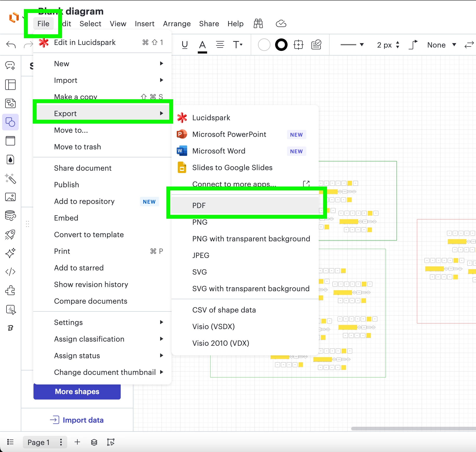Expand the Settings submenu
This screenshot has height=452, width=476.
(x=102, y=322)
